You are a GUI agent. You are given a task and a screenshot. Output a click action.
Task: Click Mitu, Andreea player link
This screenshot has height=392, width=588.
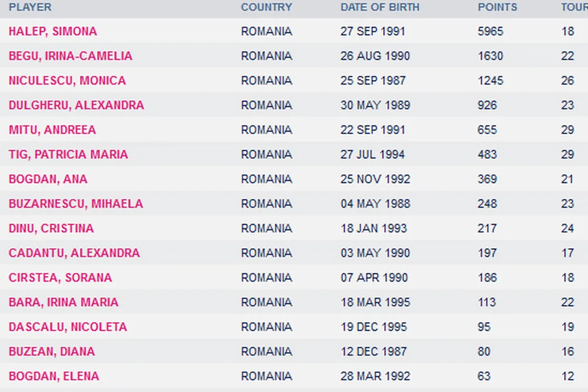[52, 130]
